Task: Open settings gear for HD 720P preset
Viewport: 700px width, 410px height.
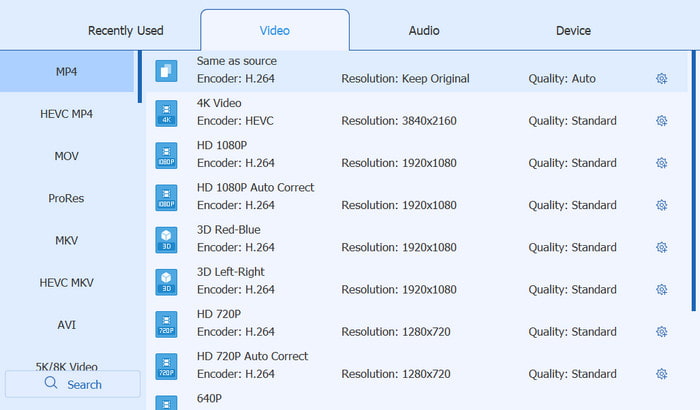Action: click(662, 332)
